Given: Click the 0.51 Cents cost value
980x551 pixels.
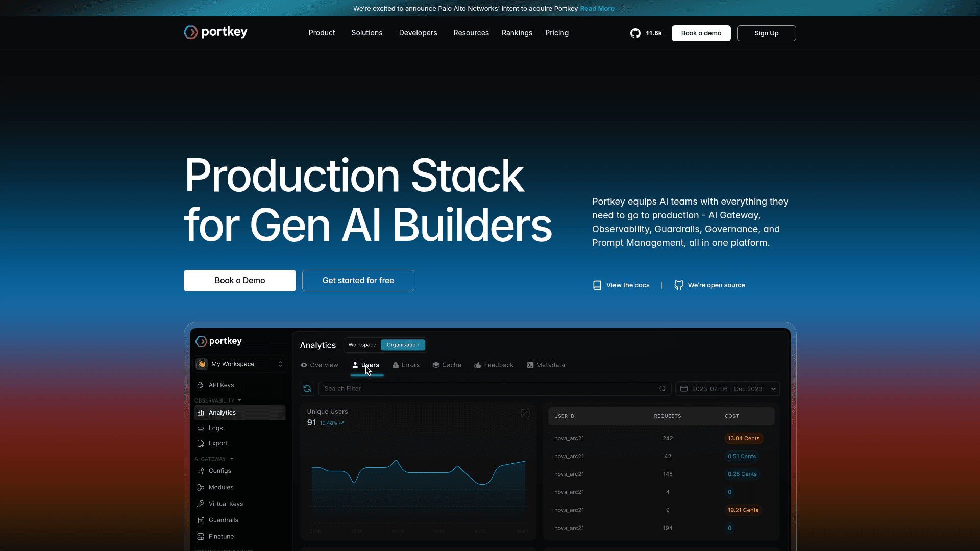Looking at the screenshot, I should pyautogui.click(x=742, y=457).
